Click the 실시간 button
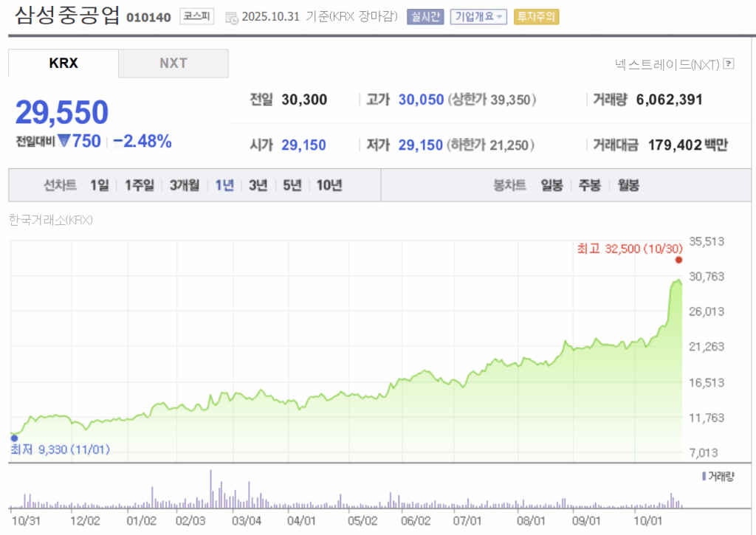 coord(425,16)
